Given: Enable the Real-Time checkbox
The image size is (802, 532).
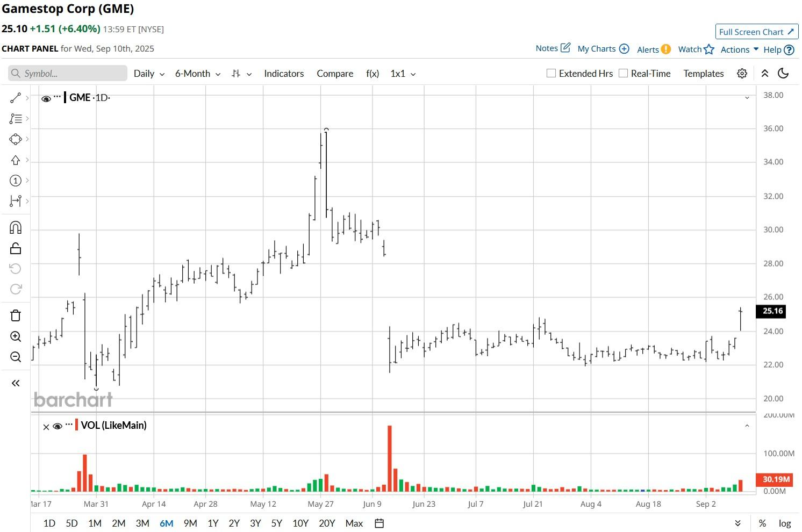Looking at the screenshot, I should 624,73.
